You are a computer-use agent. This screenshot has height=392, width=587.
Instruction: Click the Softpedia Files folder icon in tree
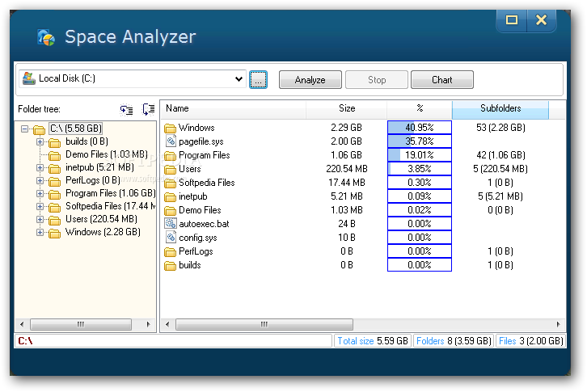(54, 207)
